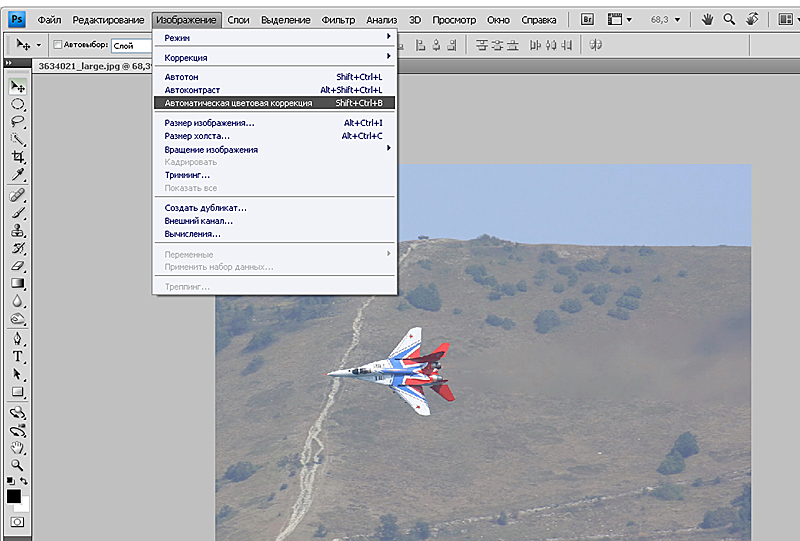Swap foreground and background colors
The height and width of the screenshot is (541, 800).
pos(23,481)
